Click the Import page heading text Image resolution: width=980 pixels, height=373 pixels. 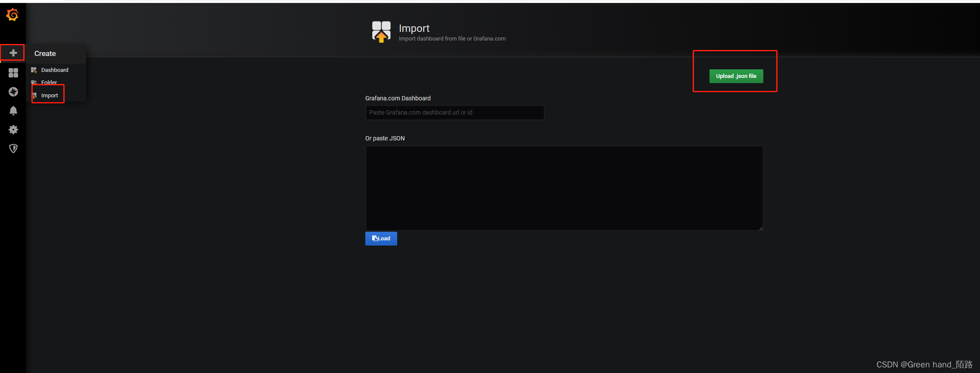click(x=414, y=28)
